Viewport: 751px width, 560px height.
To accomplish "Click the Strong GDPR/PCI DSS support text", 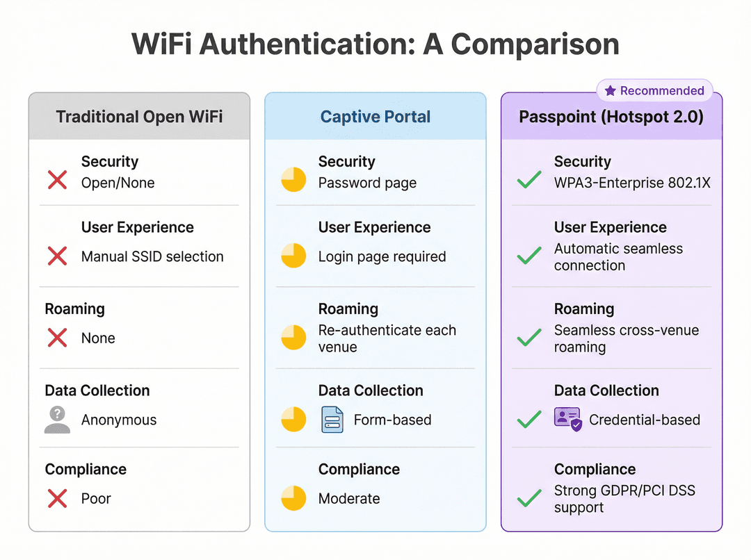I will [624, 499].
